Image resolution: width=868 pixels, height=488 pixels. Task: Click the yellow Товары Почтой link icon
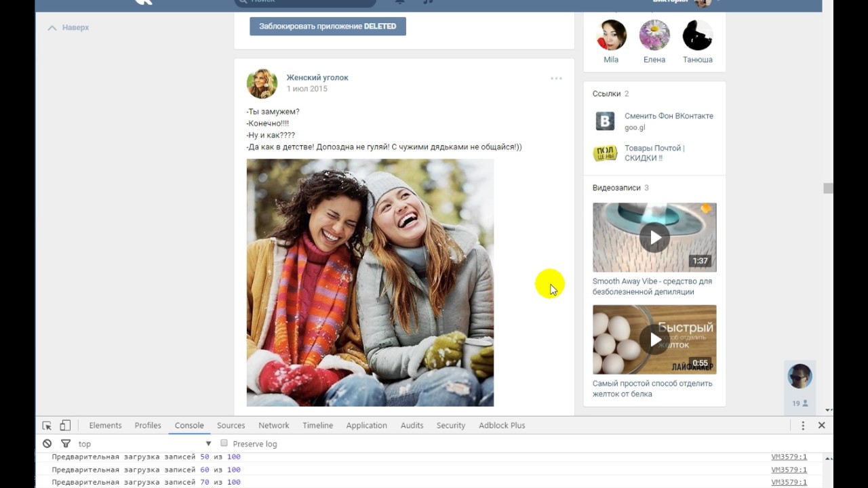pyautogui.click(x=605, y=153)
